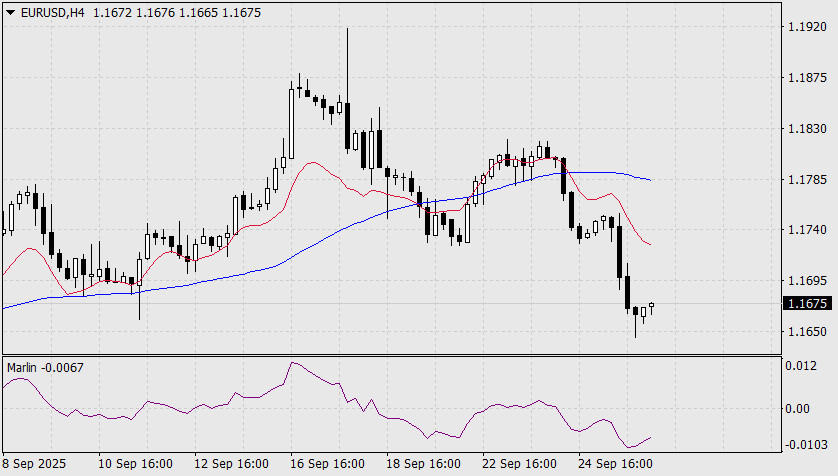
Task: Select the price axis label 1.1785
Action: (x=807, y=180)
